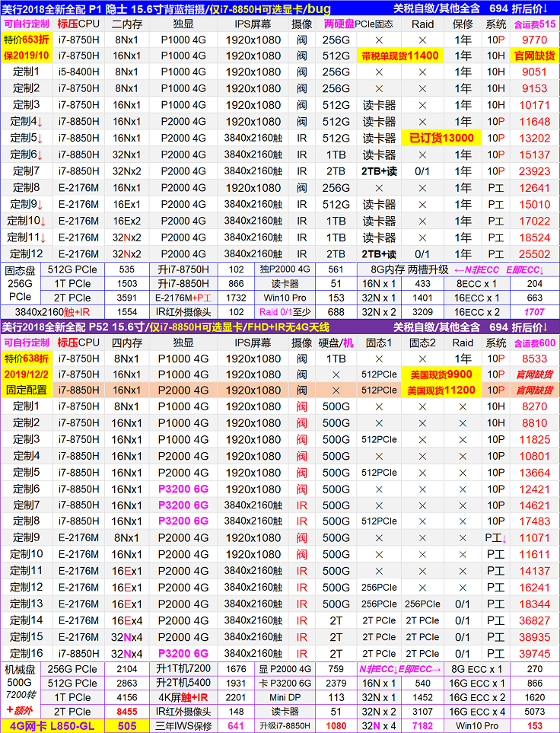
Task: Select the 美国现货11200 cell
Action: pos(441,390)
